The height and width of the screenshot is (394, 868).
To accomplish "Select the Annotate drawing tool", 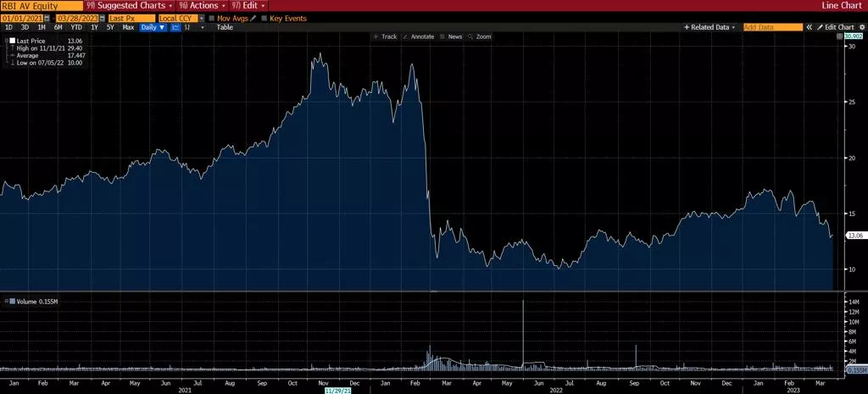I will [x=417, y=36].
